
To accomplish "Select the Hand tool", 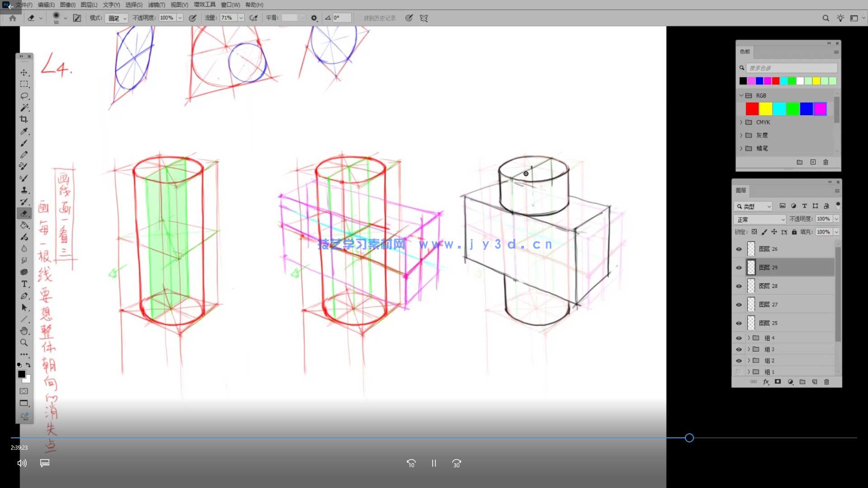I will [x=24, y=331].
